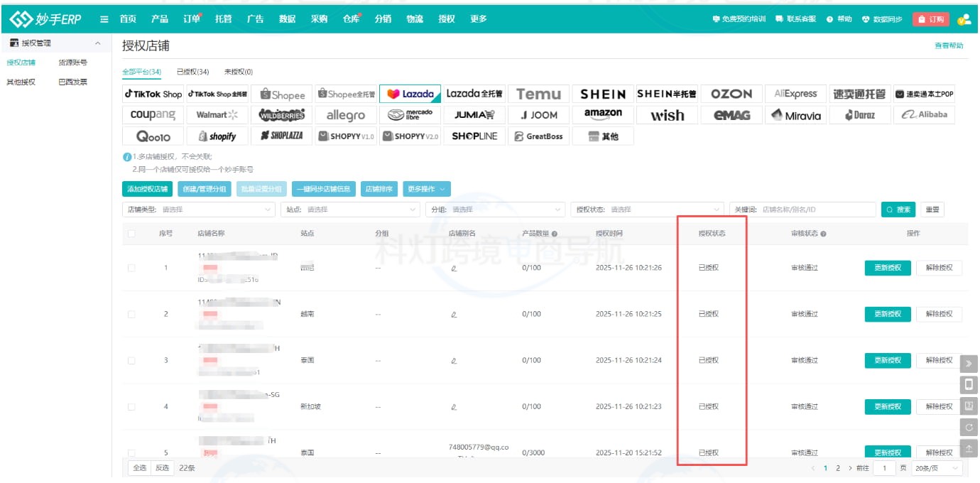Expand the 授权状态 dropdown filter

647,210
